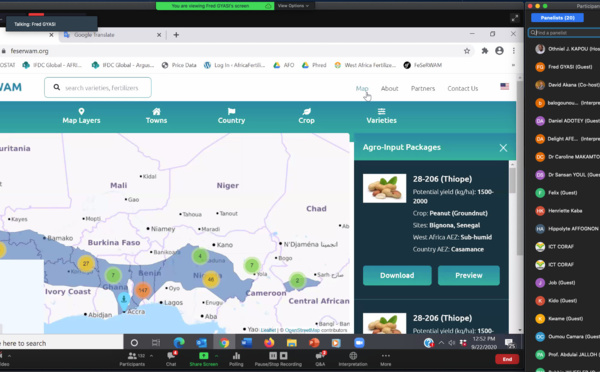Open the Map Layers panel
600x372 pixels.
point(81,116)
